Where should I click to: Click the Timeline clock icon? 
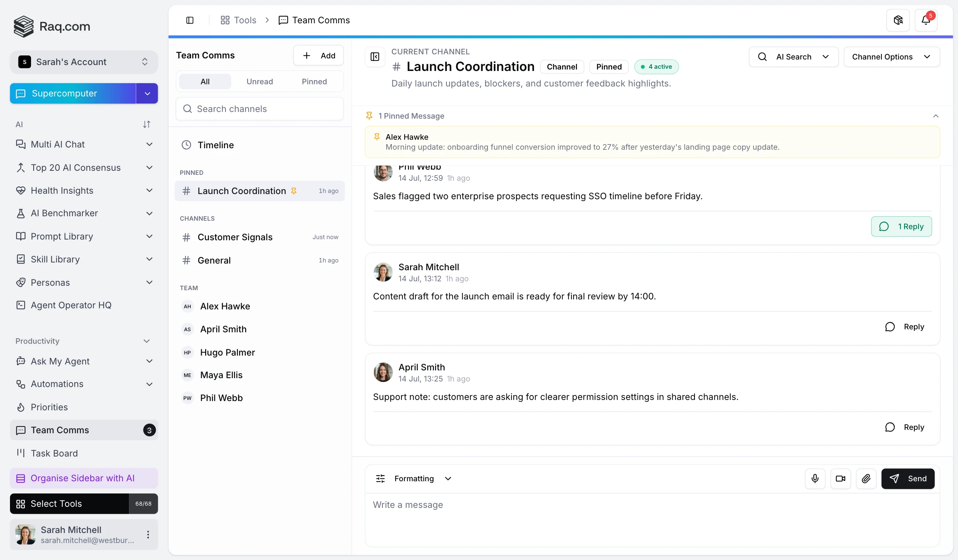[x=186, y=145]
